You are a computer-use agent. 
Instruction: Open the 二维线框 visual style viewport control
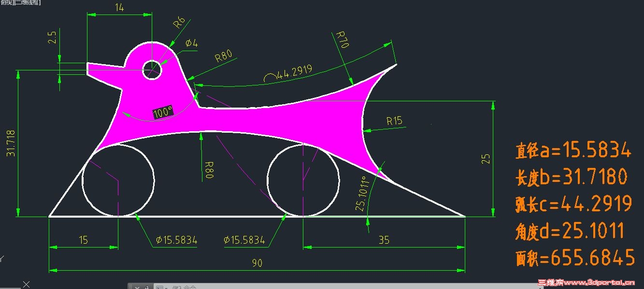pyautogui.click(x=28, y=2)
